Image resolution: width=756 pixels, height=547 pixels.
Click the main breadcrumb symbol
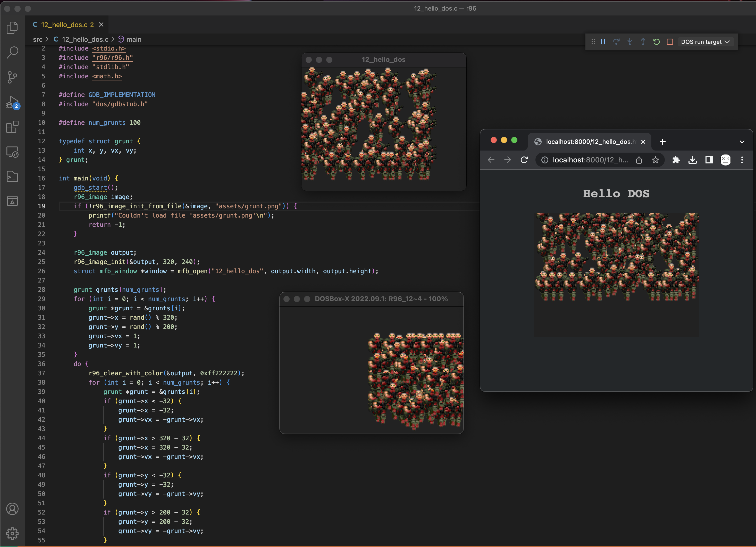pos(133,39)
